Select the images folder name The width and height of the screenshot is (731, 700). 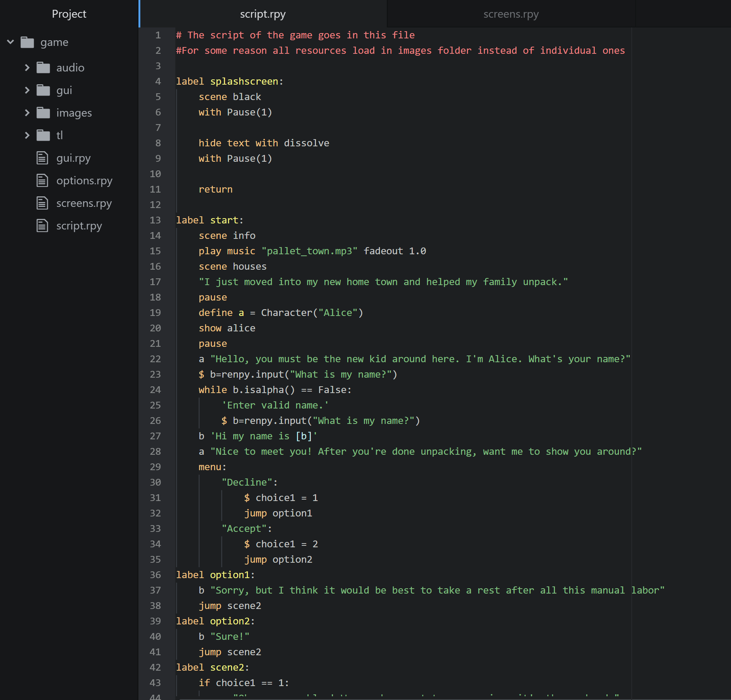[74, 113]
